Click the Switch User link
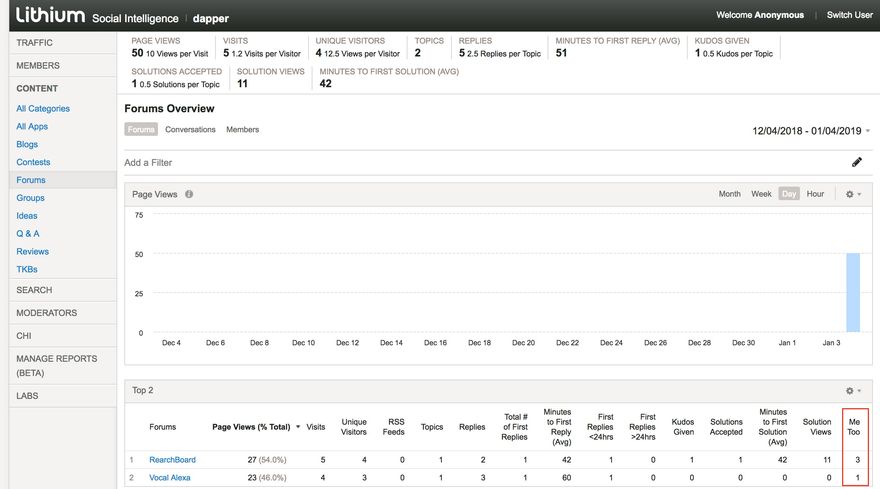The image size is (880, 489). pyautogui.click(x=849, y=15)
